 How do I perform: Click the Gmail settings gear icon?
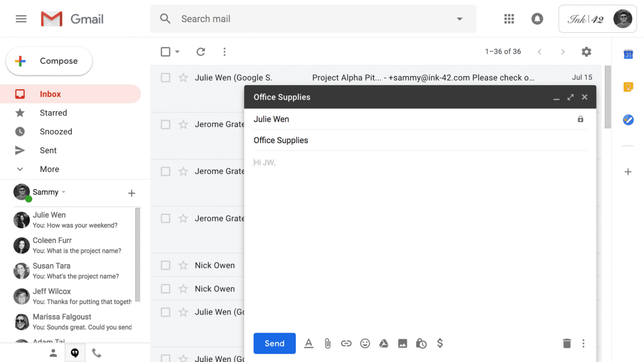tap(586, 52)
